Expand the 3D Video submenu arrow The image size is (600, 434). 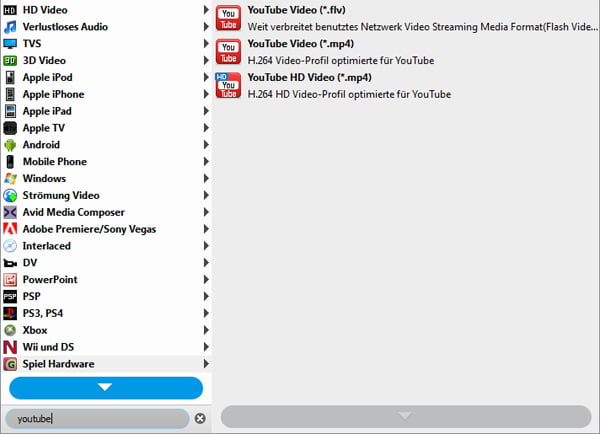(206, 60)
